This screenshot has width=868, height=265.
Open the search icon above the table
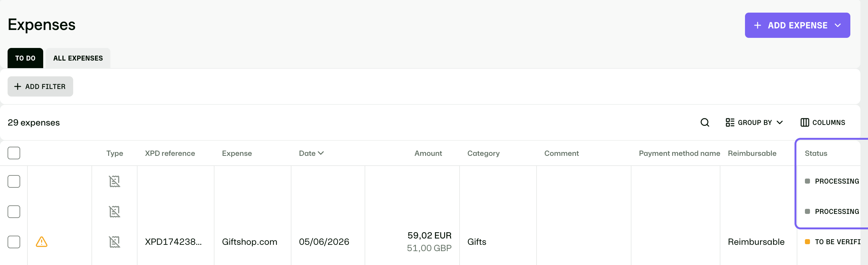(x=705, y=122)
